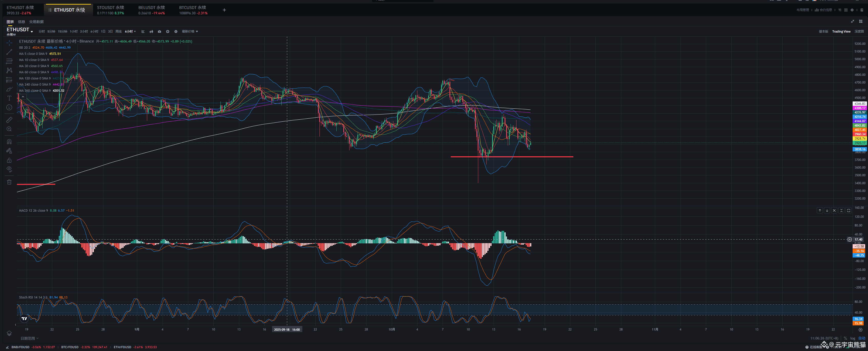The width and height of the screenshot is (868, 351).
Task: Switch chart to 基本版 view
Action: coord(823,31)
